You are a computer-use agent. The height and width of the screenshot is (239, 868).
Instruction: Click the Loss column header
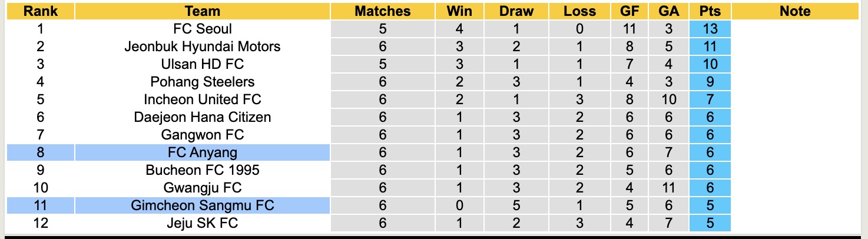[x=579, y=11]
